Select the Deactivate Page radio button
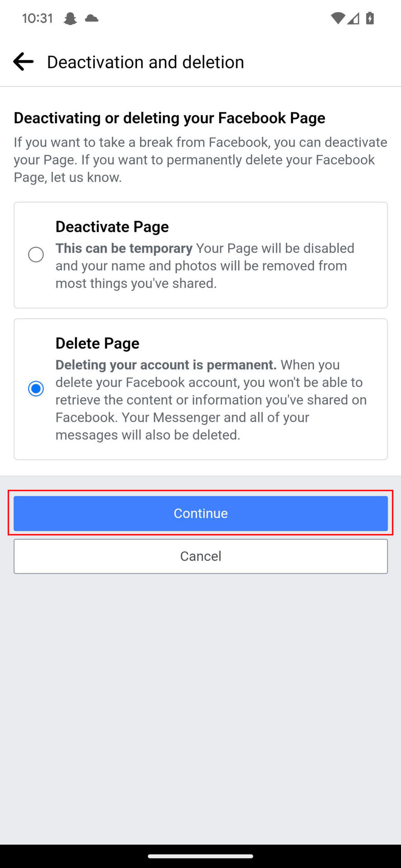The image size is (401, 868). point(36,255)
